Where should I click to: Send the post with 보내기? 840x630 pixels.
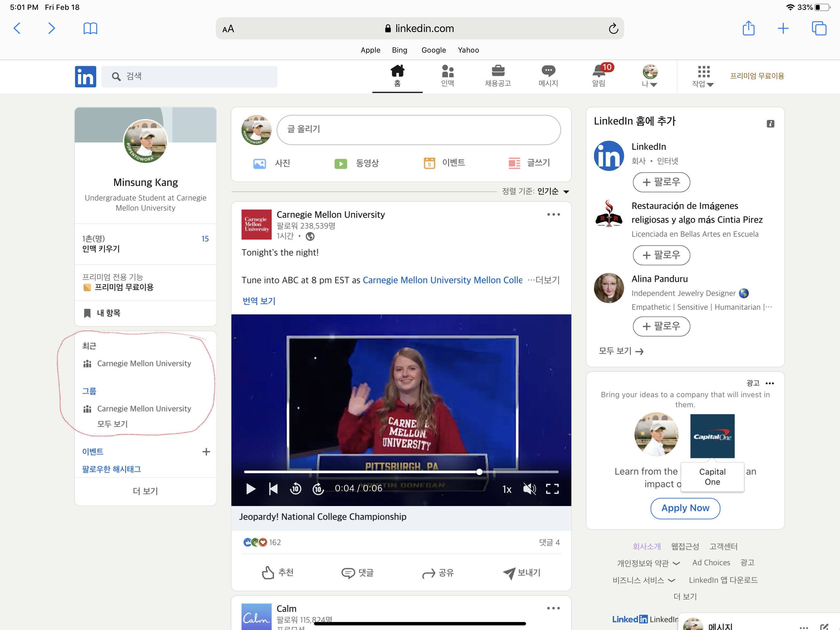521,572
